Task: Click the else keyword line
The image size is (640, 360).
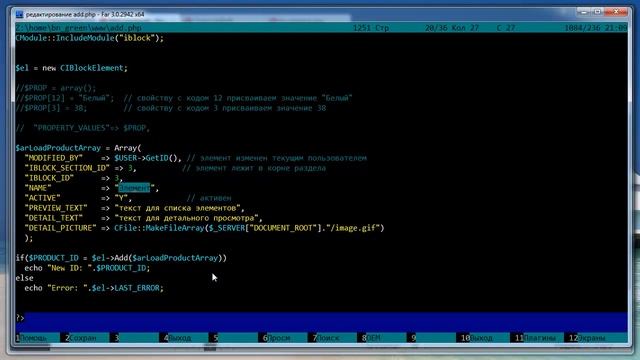Action: [x=24, y=278]
